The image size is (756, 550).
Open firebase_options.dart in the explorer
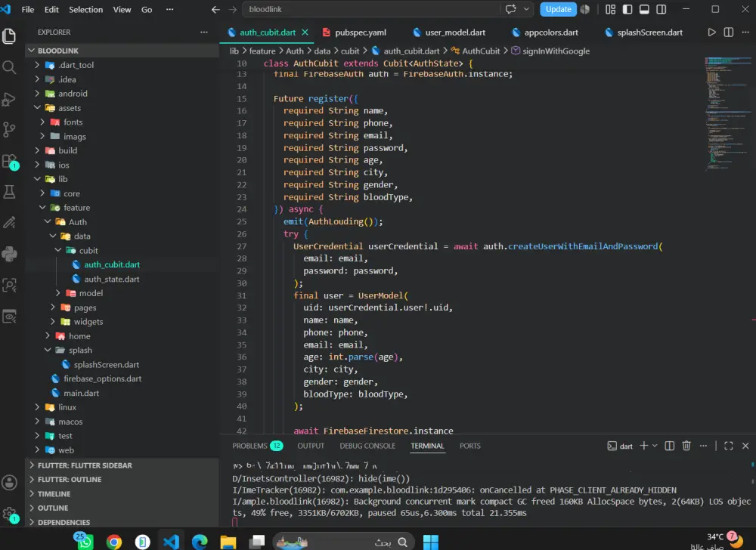pos(102,379)
